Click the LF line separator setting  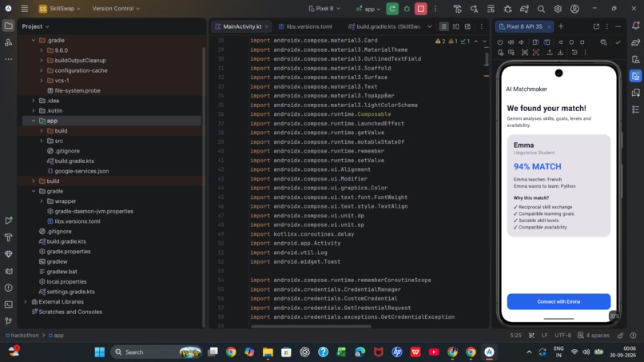(545, 336)
